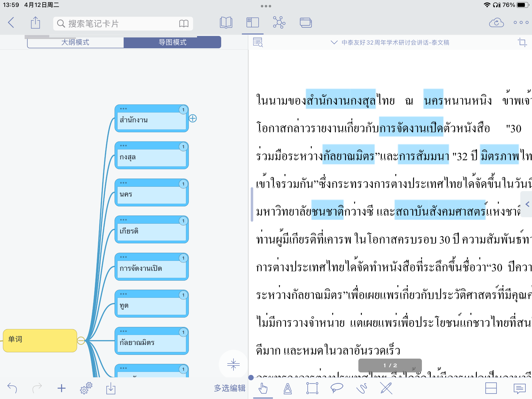Tap highlighted word มิตรภาพ in document

(499, 155)
